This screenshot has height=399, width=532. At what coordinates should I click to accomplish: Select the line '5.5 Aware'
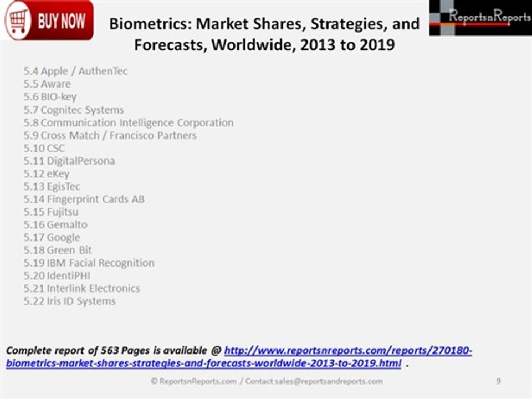(47, 84)
